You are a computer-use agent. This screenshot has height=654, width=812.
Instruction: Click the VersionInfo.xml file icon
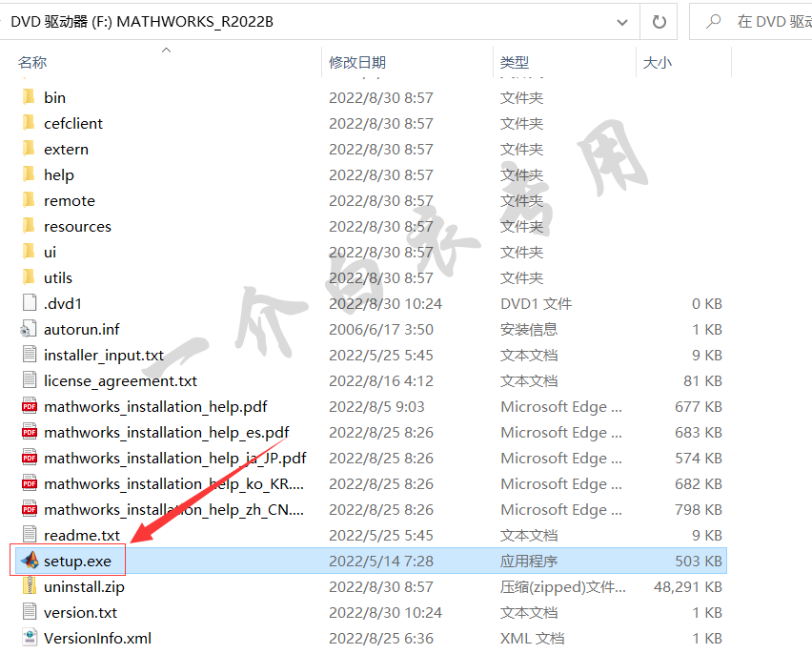click(x=30, y=638)
